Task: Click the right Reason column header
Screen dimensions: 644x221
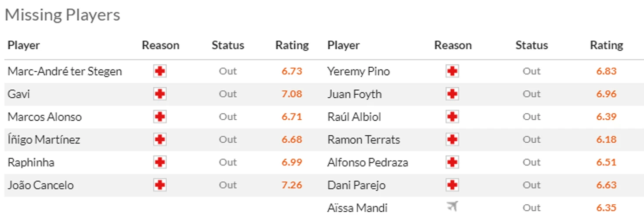Action: [453, 45]
